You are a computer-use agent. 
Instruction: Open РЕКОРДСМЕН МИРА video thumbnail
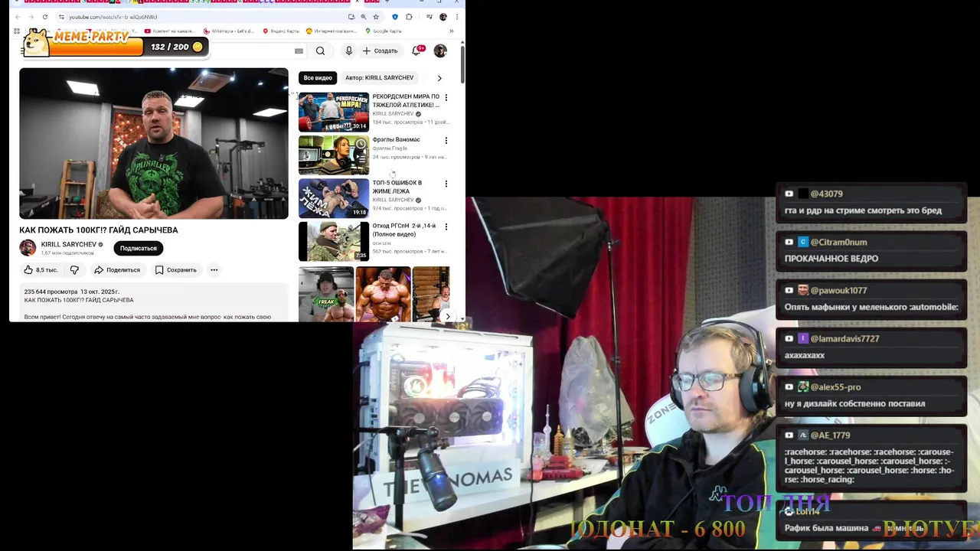[x=334, y=112]
